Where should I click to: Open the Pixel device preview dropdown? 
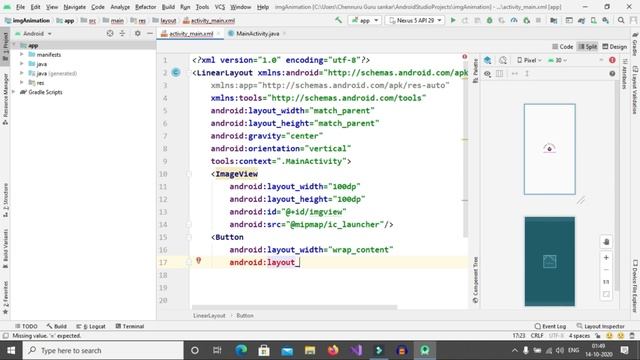[x=529, y=60]
